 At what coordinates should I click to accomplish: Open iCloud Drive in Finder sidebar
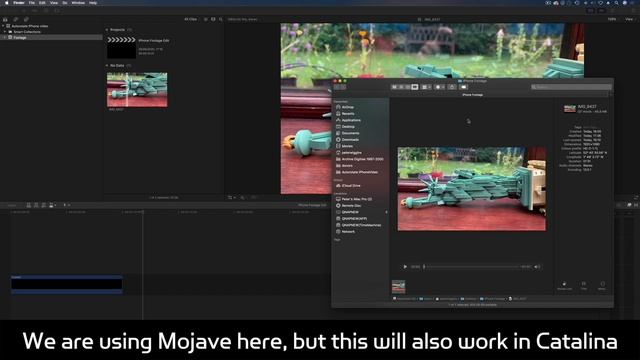tap(351, 186)
